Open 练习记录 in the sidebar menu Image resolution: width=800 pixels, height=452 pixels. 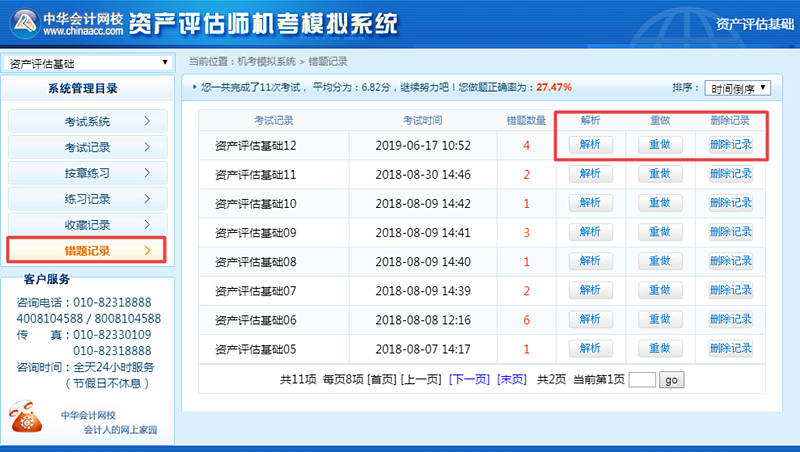click(88, 199)
